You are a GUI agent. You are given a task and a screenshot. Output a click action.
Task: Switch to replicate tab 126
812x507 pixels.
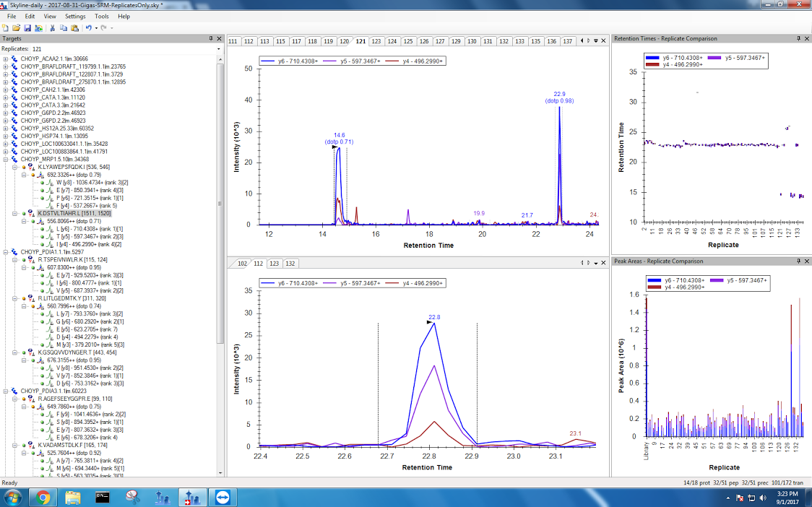pyautogui.click(x=424, y=41)
